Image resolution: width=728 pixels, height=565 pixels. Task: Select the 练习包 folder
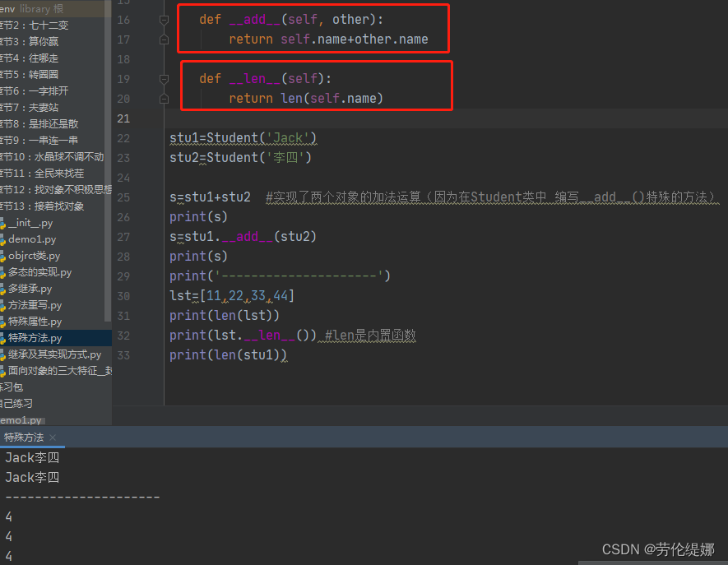tap(12, 387)
